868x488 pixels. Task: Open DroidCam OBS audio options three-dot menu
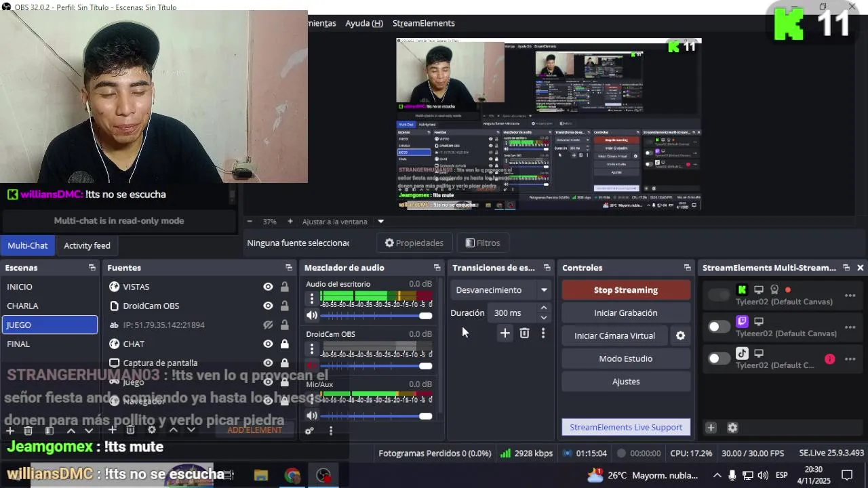tap(312, 348)
